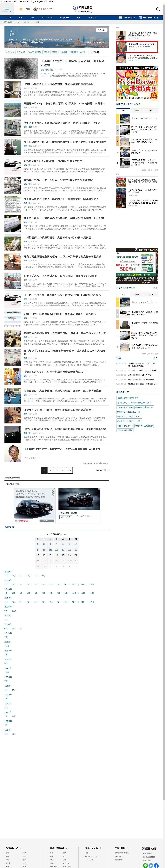Viewport: 165px width, 868px height.
Task: Open the Facebook icon in footer
Action: [156, 865]
